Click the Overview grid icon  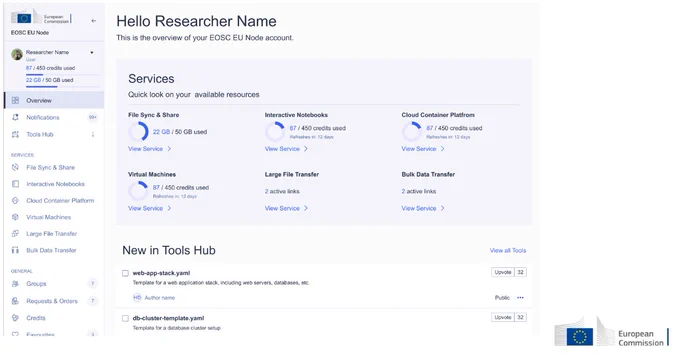(15, 100)
